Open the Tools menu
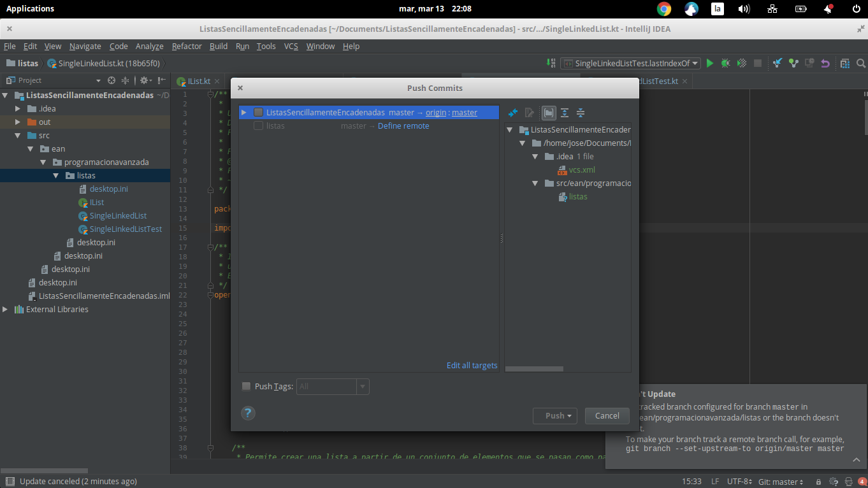Image resolution: width=868 pixels, height=488 pixels. coord(266,46)
